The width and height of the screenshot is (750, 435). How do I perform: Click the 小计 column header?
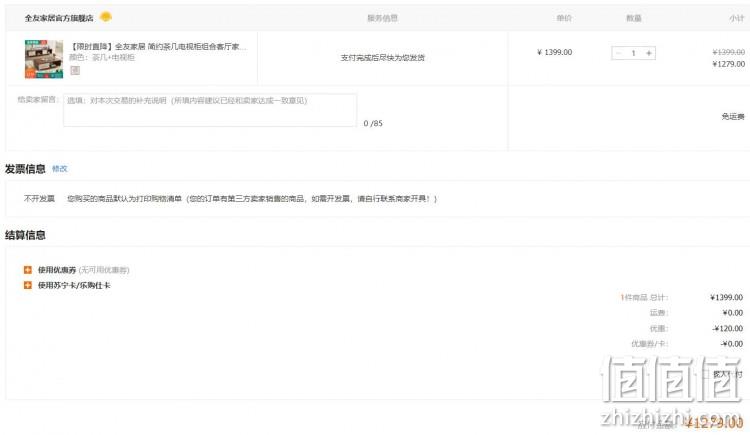point(737,18)
